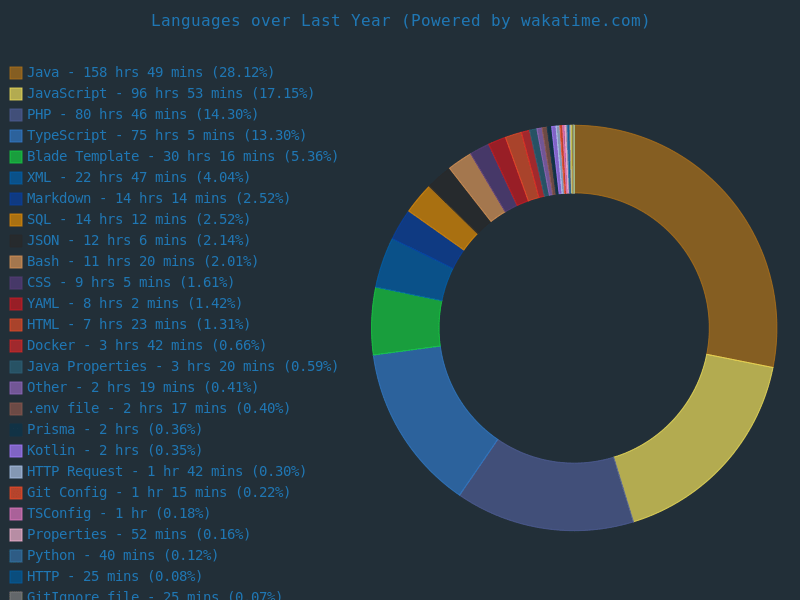Select the Kotlin legend color swatch
Screen dimensions: 800x600
[x=16, y=451]
